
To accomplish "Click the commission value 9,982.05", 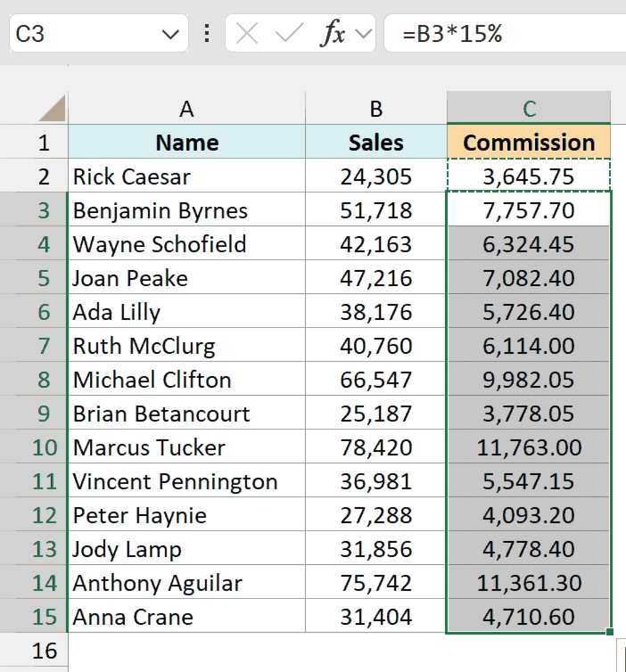I will (529, 380).
